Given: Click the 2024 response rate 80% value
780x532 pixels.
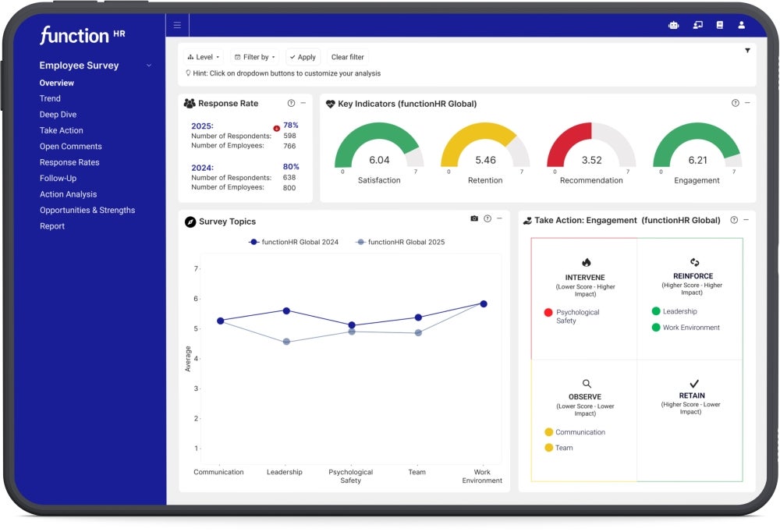Looking at the screenshot, I should (x=291, y=167).
